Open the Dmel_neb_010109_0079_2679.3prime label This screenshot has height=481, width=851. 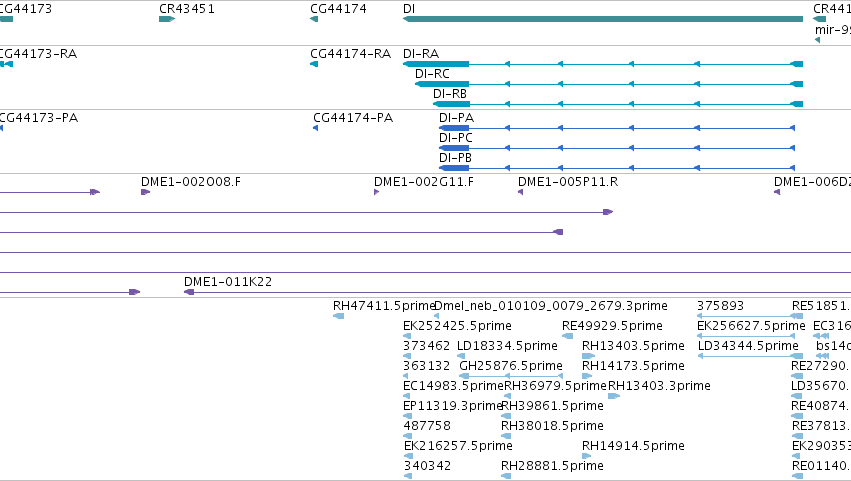[551, 306]
